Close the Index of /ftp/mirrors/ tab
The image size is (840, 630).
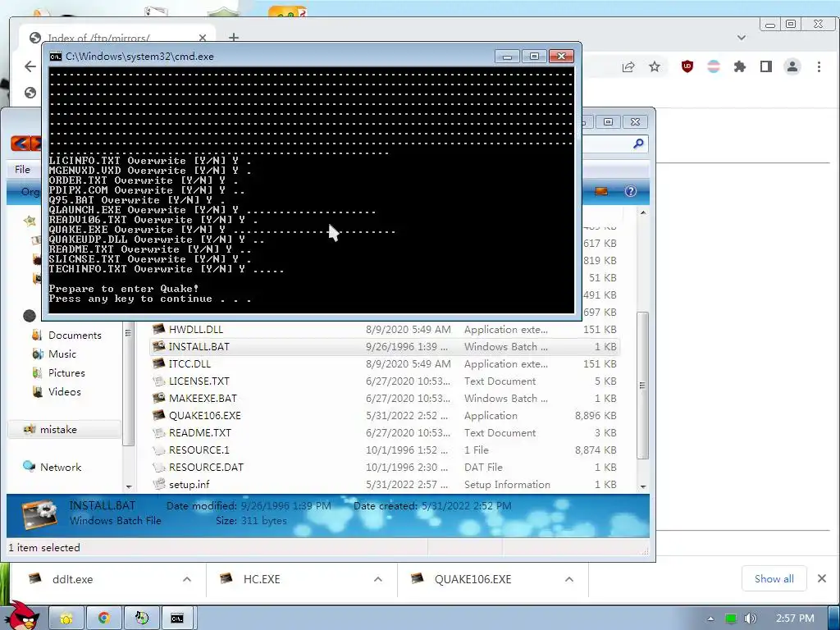(x=203, y=38)
